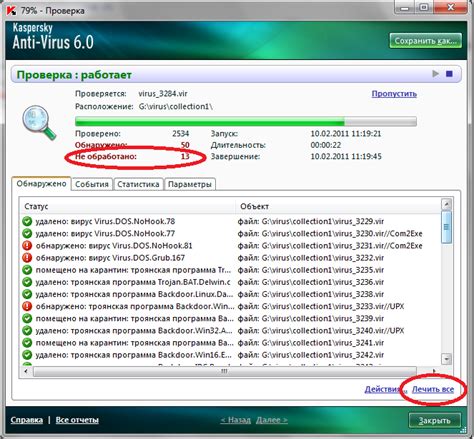Select the green check icon for Virus.DOS.NoHook.78

coord(27,221)
